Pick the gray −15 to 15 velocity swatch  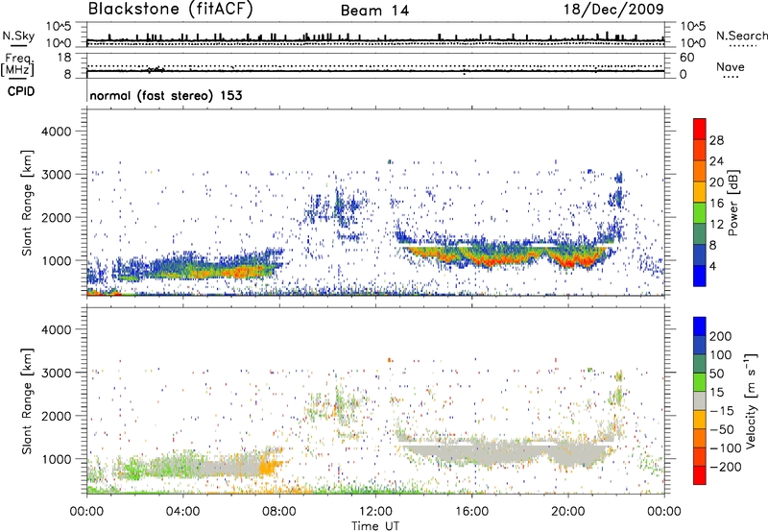pos(700,400)
